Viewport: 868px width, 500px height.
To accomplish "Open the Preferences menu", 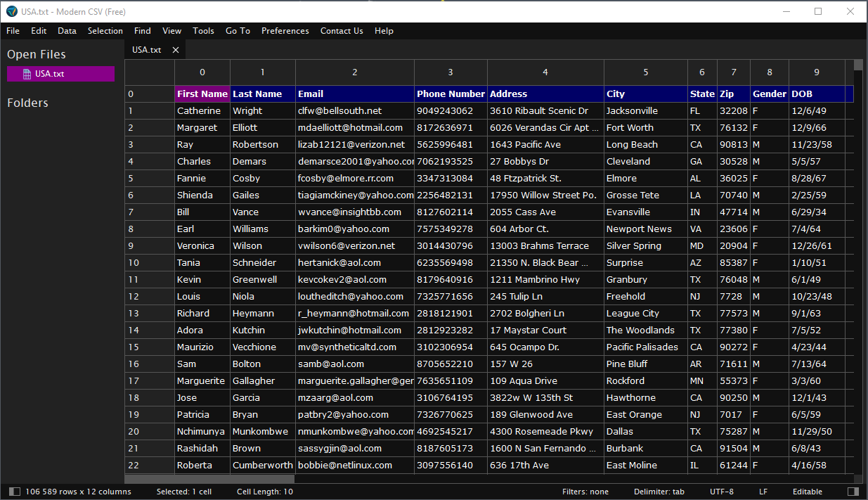I will coord(285,31).
